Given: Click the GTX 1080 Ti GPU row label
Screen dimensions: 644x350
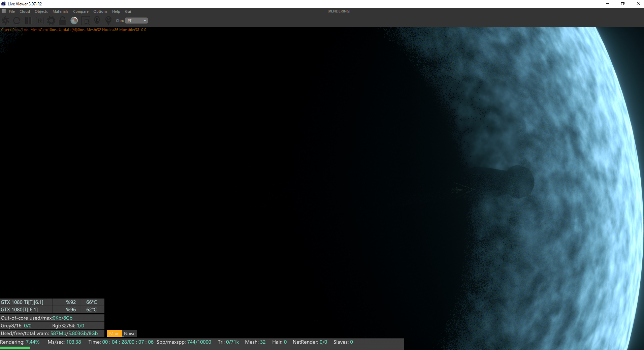Looking at the screenshot, I should pos(22,302).
